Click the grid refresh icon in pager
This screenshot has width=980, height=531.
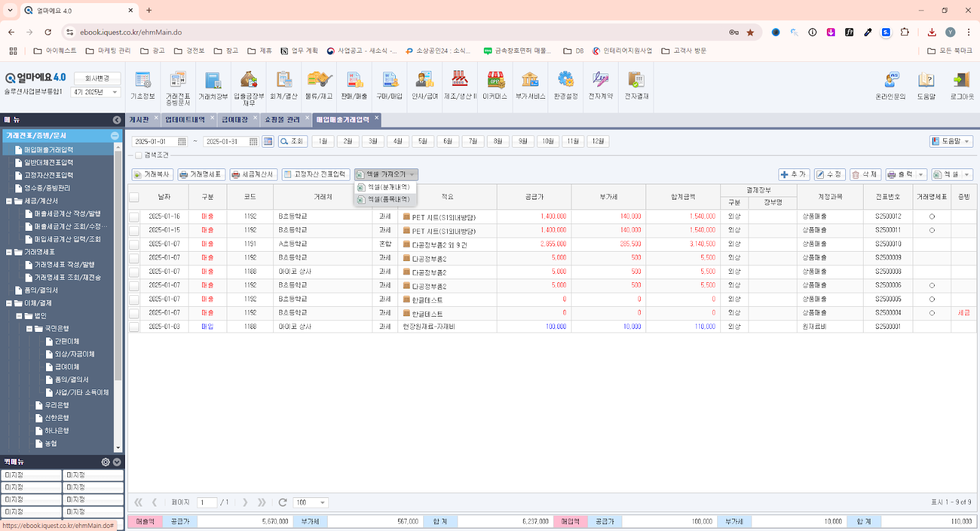pos(282,502)
